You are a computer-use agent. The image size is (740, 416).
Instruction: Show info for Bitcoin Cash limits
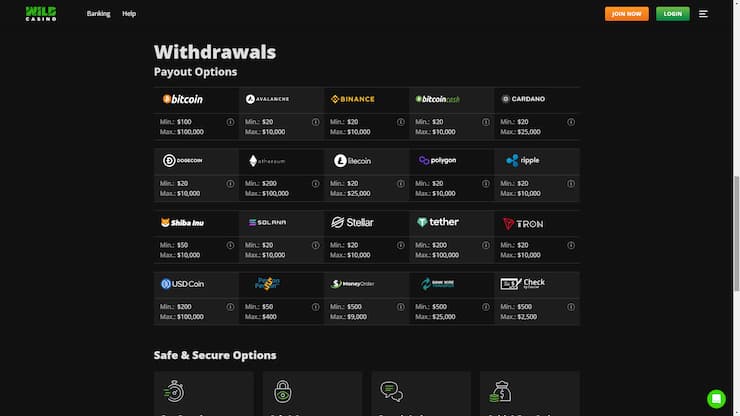click(486, 122)
